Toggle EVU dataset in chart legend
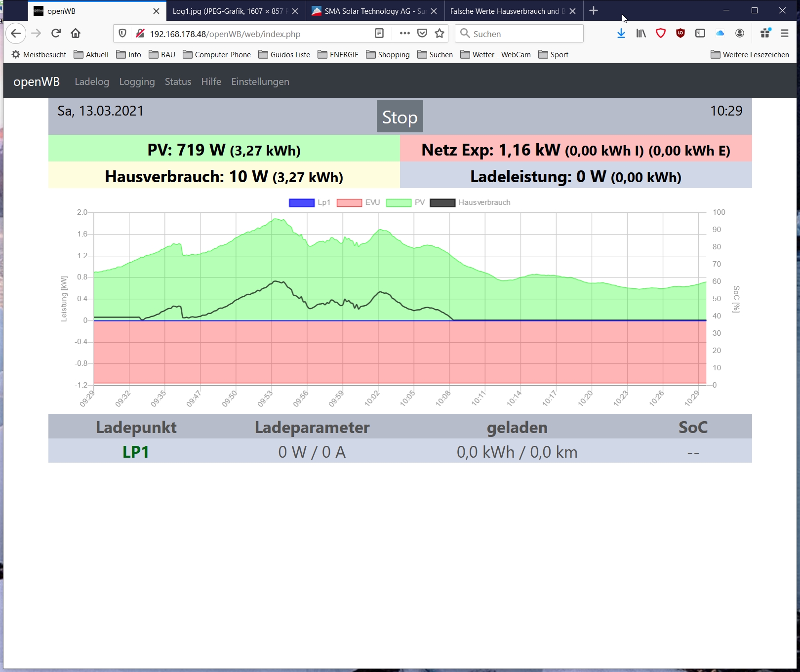This screenshot has width=800, height=672. pos(359,202)
